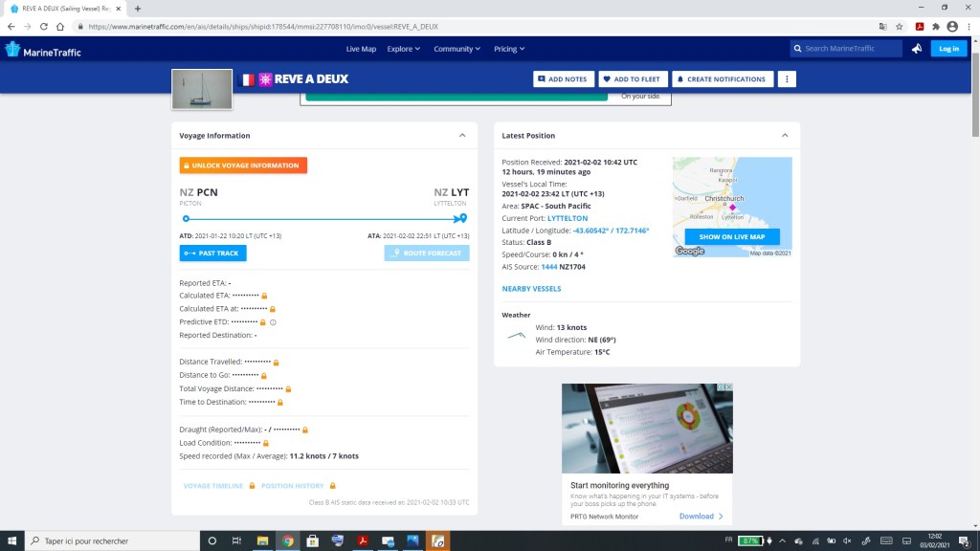Expand the Explore dropdown menu
Image resolution: width=980 pixels, height=551 pixels.
click(404, 49)
